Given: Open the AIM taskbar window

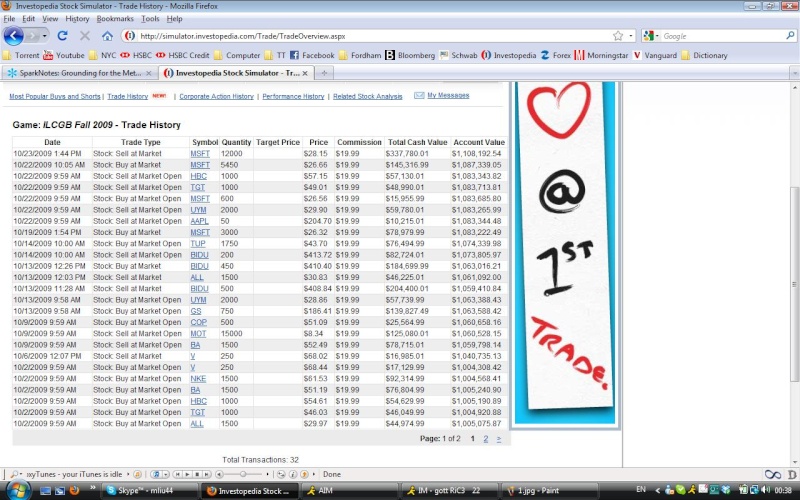Looking at the screenshot, I should pos(349,491).
